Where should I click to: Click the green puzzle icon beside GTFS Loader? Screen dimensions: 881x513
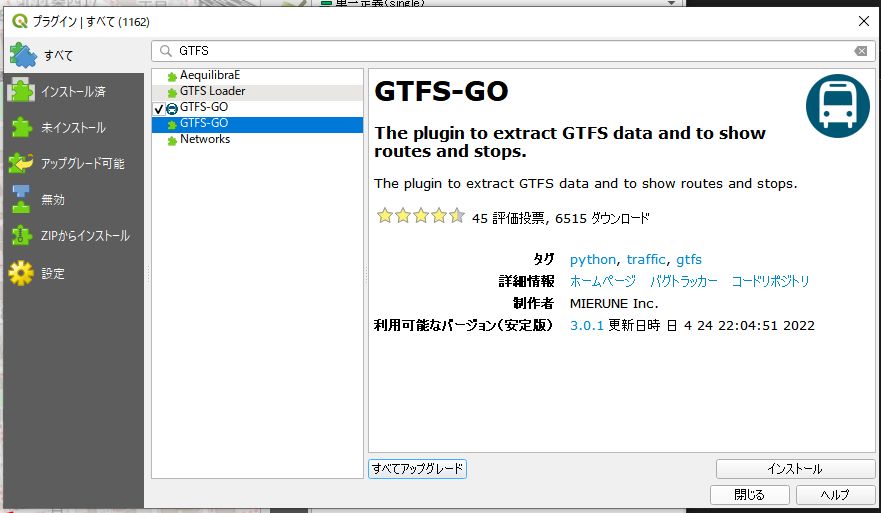click(x=172, y=92)
